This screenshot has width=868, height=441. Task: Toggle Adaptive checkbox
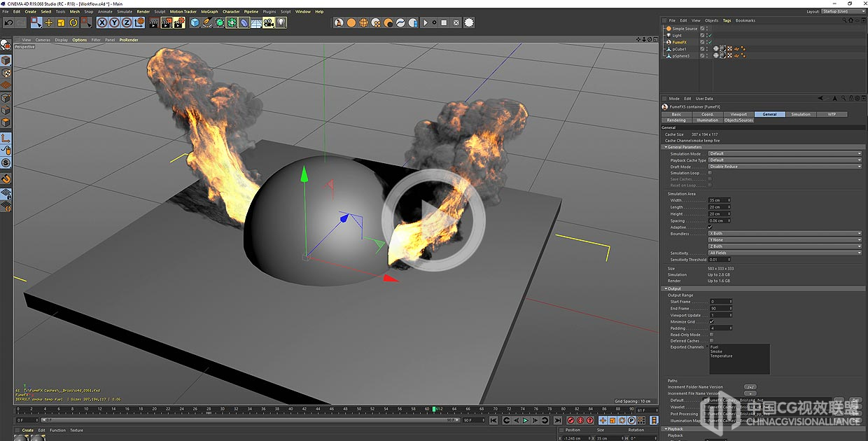point(710,227)
